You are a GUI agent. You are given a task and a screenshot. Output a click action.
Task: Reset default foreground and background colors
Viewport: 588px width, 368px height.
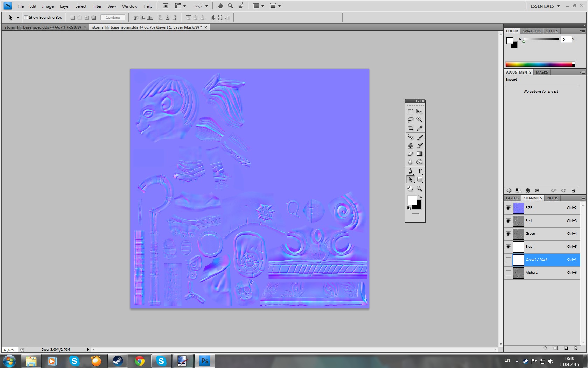[409, 208]
